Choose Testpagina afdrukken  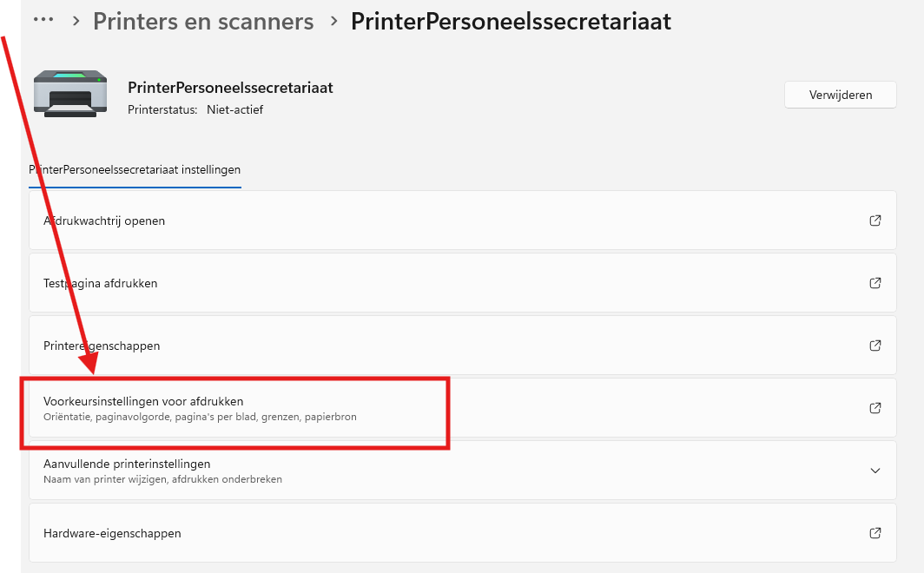click(x=101, y=283)
